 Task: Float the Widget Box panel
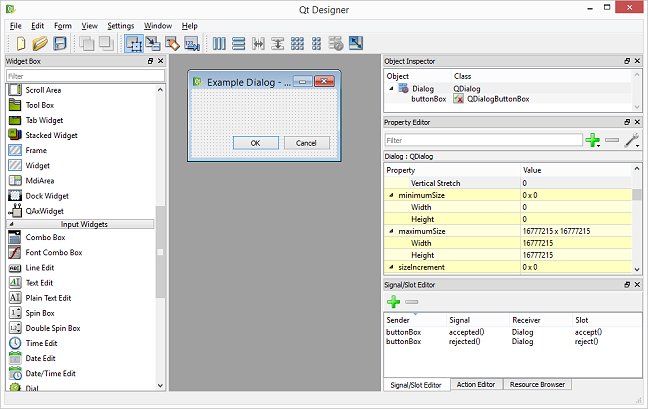pyautogui.click(x=150, y=61)
